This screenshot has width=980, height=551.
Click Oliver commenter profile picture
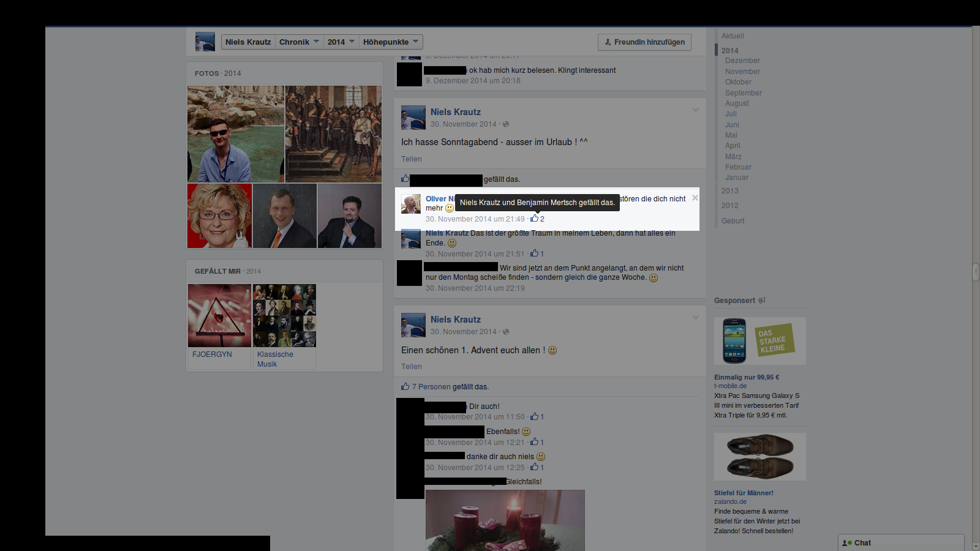pos(411,204)
